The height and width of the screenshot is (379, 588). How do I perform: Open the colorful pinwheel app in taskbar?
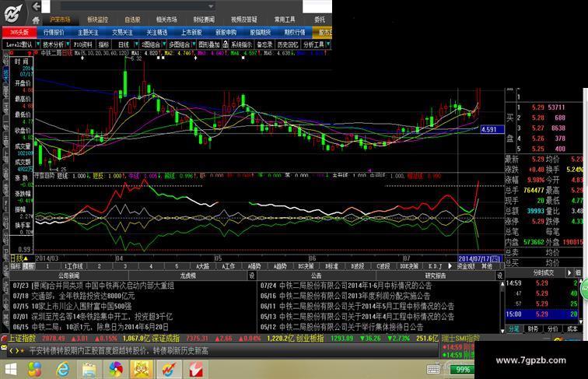coord(115,368)
